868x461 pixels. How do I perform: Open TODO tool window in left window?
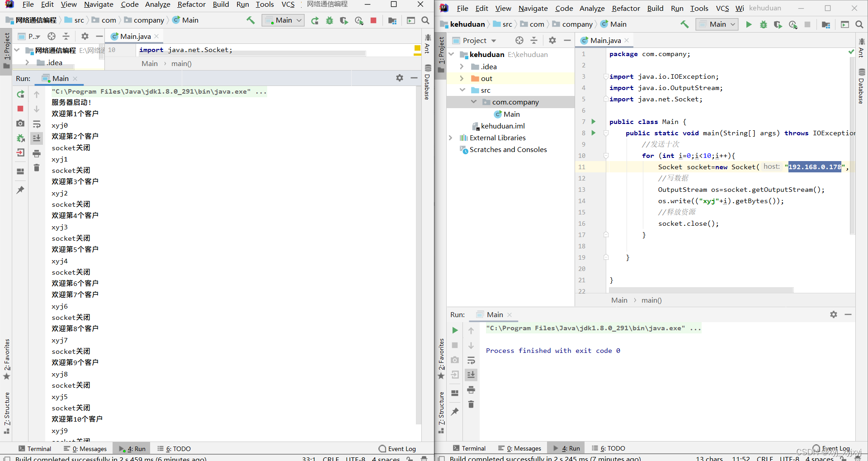(x=174, y=449)
